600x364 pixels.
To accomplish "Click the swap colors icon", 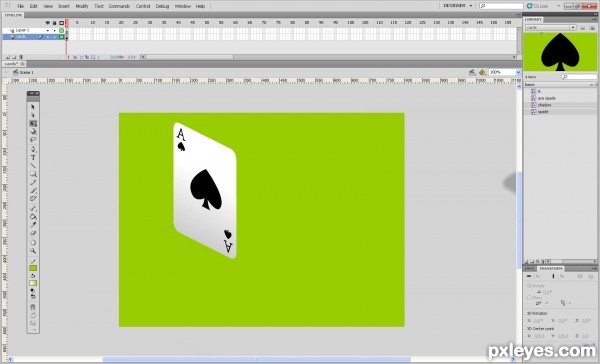I will [33, 296].
